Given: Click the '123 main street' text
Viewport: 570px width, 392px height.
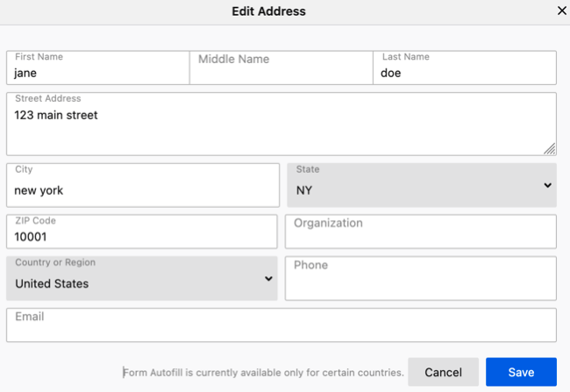Looking at the screenshot, I should point(56,115).
